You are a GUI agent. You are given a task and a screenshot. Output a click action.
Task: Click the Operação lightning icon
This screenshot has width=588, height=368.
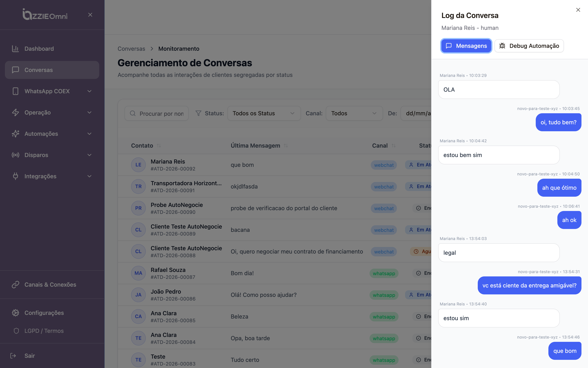15,112
